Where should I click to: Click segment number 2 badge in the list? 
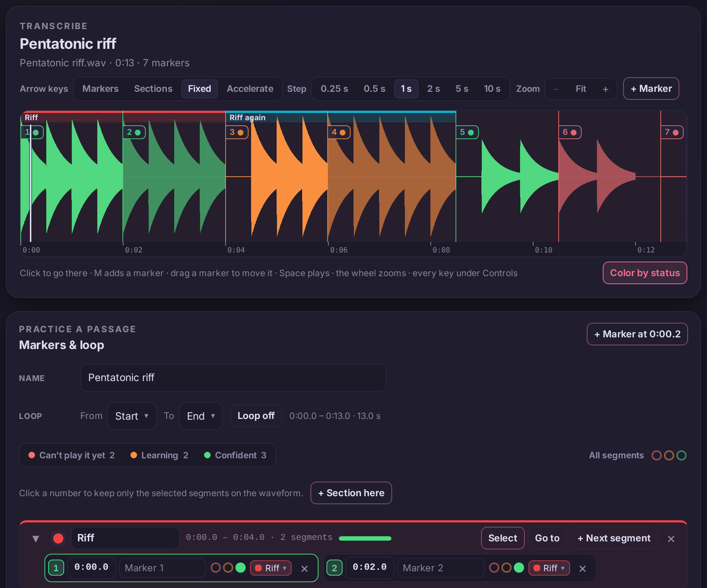334,568
